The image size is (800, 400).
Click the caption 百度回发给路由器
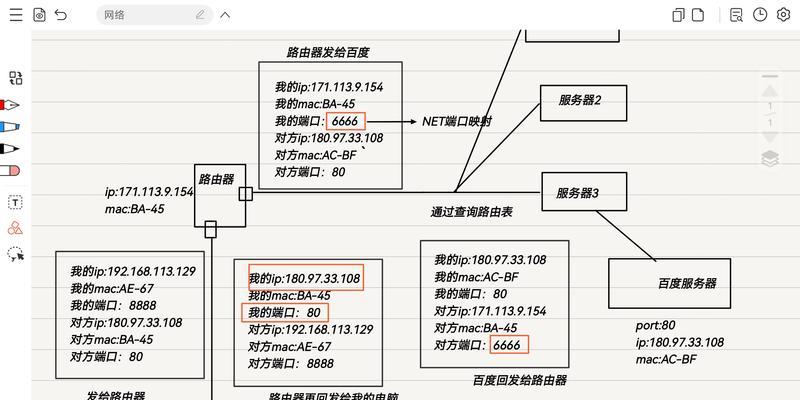[x=520, y=380]
